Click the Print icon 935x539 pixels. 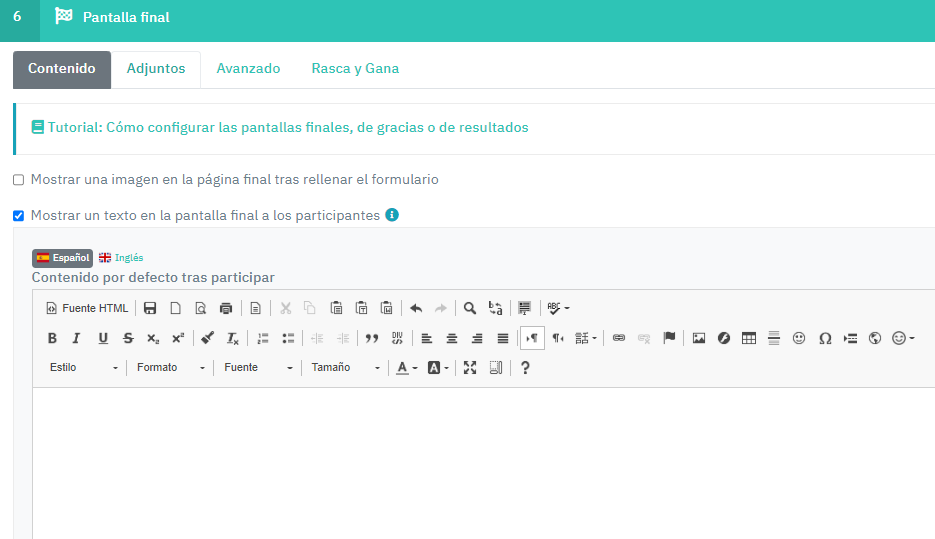pyautogui.click(x=225, y=308)
